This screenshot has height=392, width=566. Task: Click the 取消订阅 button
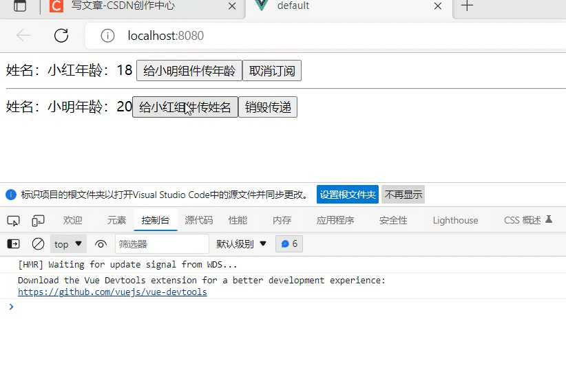(x=272, y=71)
